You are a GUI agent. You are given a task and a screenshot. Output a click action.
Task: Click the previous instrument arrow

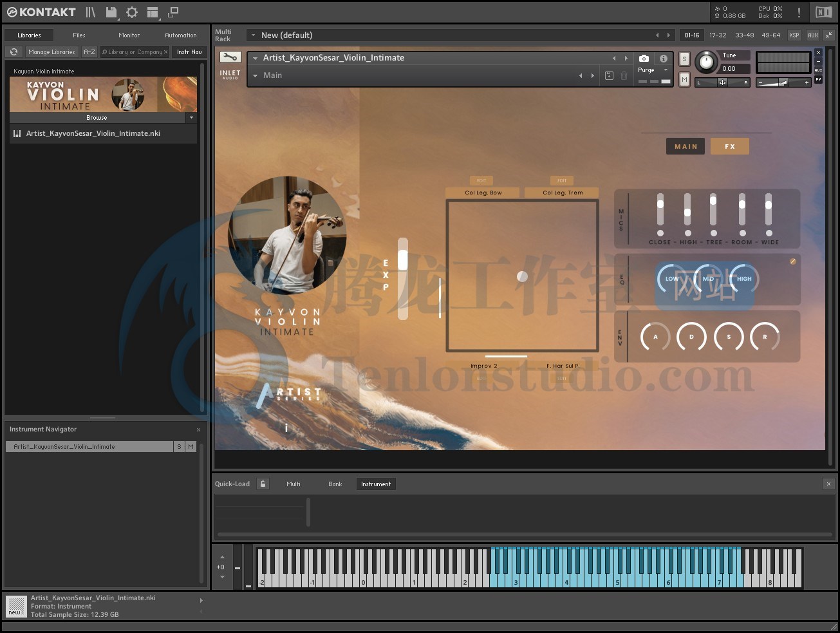point(614,58)
